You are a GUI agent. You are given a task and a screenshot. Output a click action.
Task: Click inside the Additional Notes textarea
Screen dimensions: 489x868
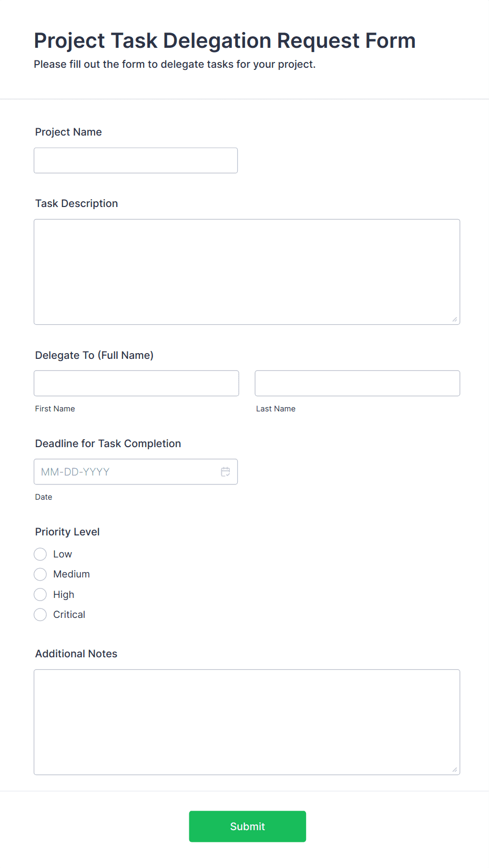247,722
